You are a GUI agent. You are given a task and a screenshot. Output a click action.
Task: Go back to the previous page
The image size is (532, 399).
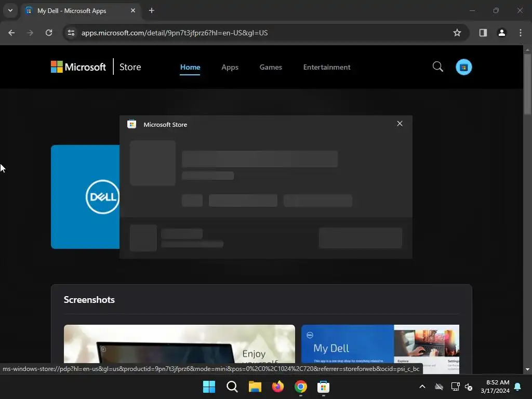click(11, 33)
